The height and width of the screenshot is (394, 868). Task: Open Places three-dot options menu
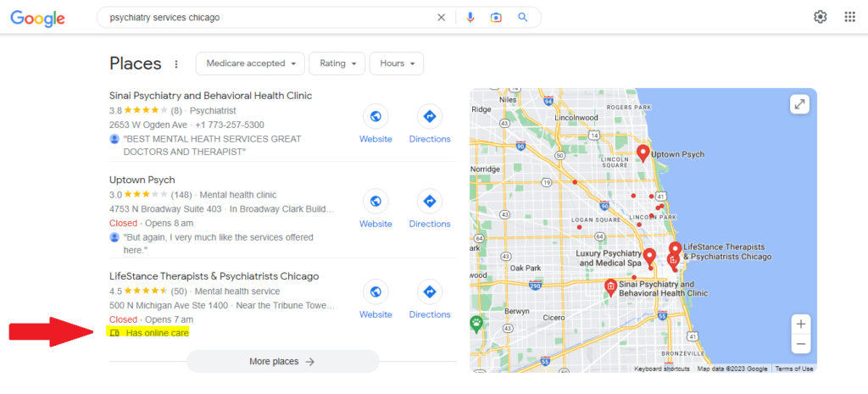point(176,64)
